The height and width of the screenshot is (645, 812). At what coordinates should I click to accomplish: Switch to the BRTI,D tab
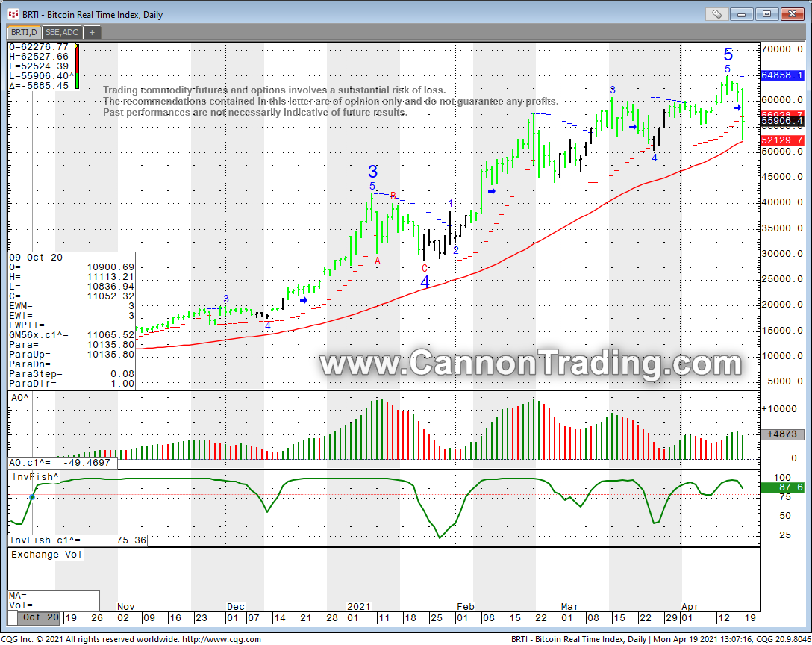pyautogui.click(x=23, y=32)
